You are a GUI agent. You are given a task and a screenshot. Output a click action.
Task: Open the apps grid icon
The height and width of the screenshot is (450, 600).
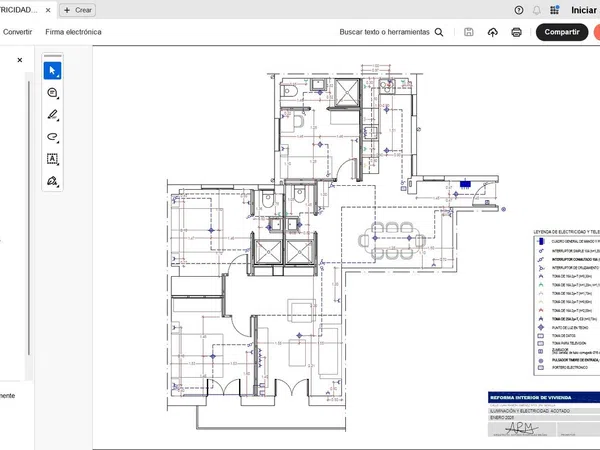coord(555,9)
